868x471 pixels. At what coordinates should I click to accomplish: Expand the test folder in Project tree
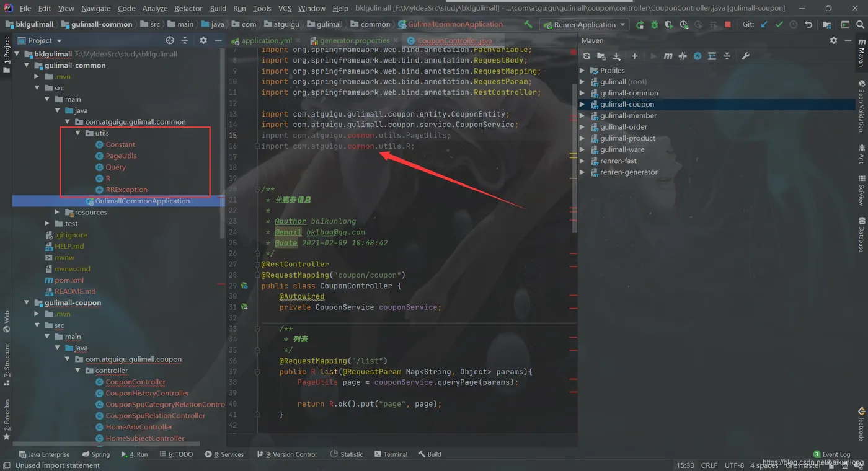click(x=47, y=224)
